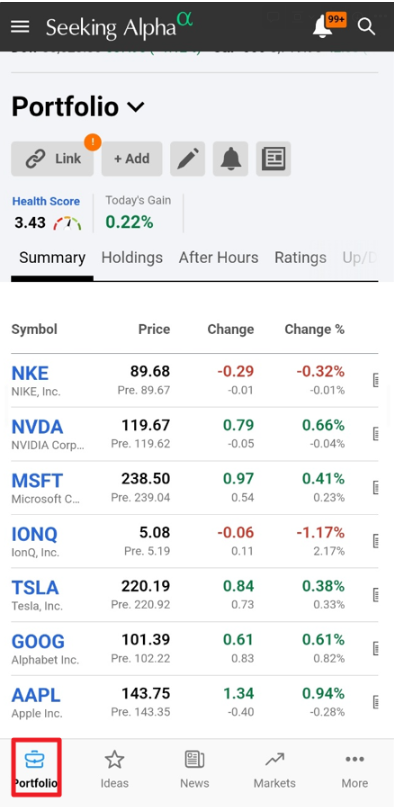Open the Health Score gauge

coord(67,223)
